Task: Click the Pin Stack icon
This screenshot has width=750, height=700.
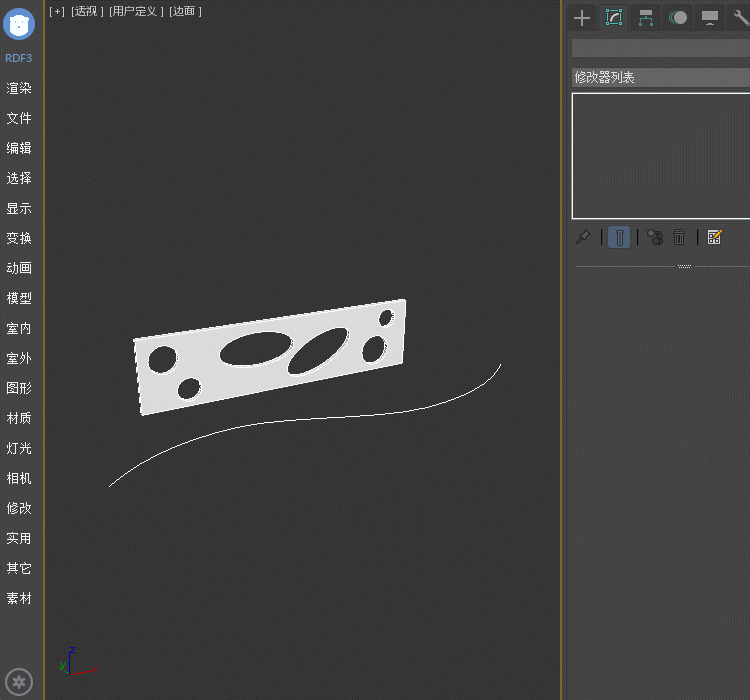Action: 583,237
